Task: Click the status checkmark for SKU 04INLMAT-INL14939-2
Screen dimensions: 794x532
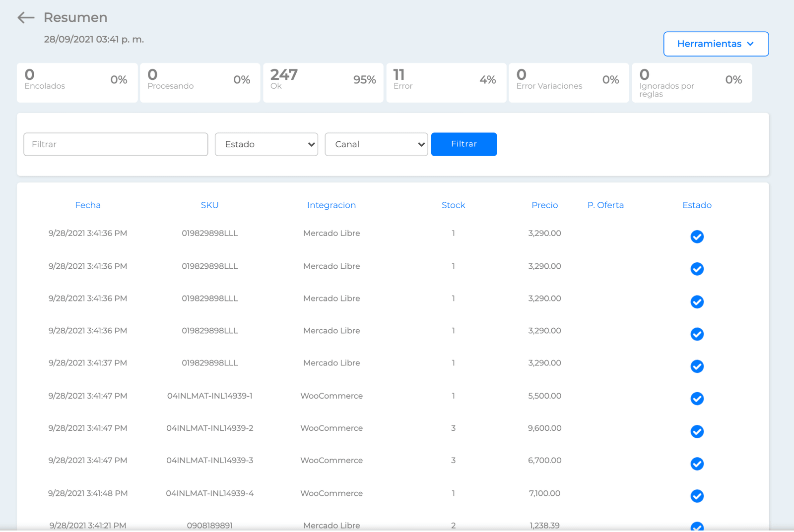Action: [697, 431]
